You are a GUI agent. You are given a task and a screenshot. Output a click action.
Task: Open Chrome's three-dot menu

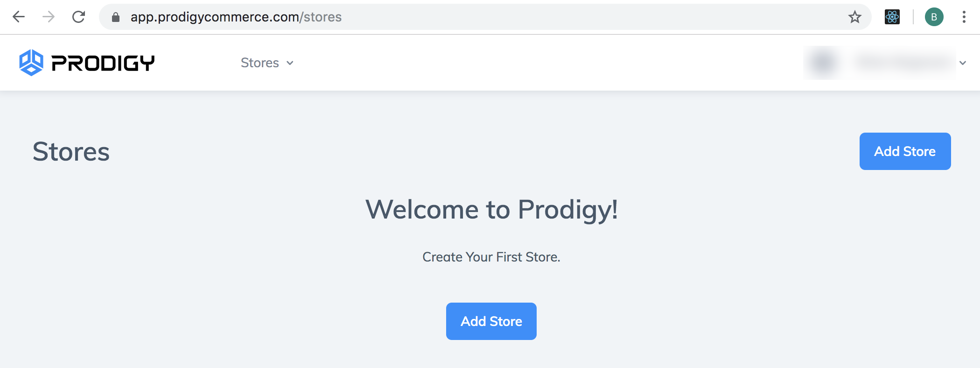point(964,17)
